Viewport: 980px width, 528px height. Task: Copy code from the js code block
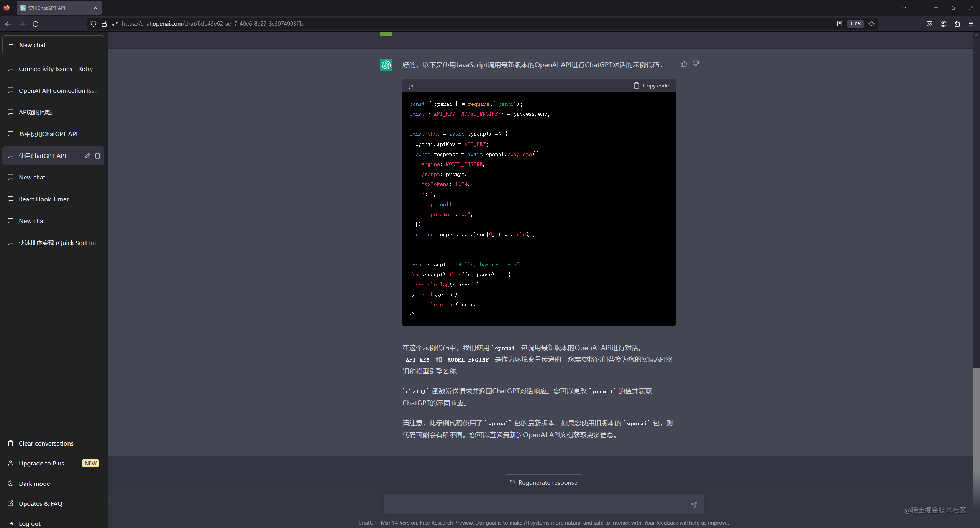[651, 86]
